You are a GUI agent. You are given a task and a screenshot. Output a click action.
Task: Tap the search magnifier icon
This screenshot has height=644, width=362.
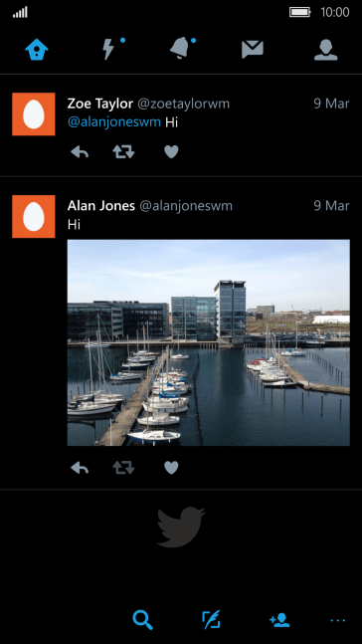point(143,620)
